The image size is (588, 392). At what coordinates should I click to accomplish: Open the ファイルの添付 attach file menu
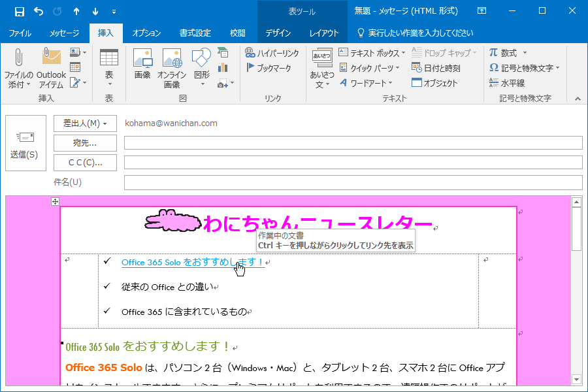(19, 68)
